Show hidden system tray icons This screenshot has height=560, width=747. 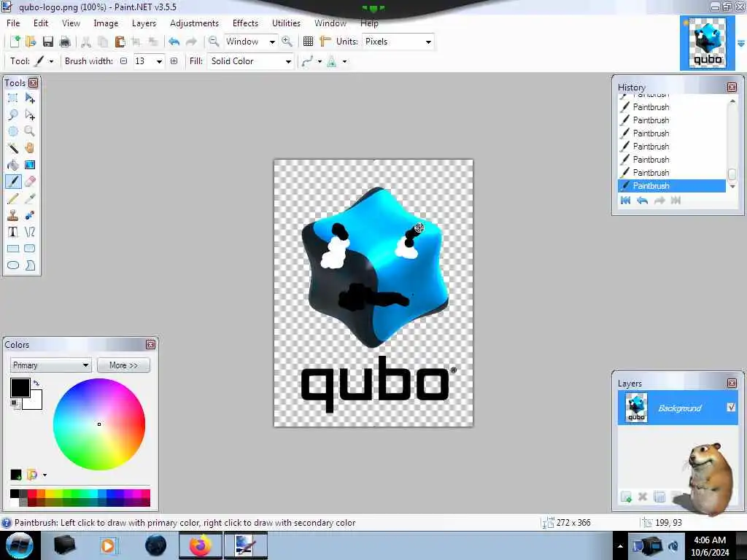click(620, 546)
